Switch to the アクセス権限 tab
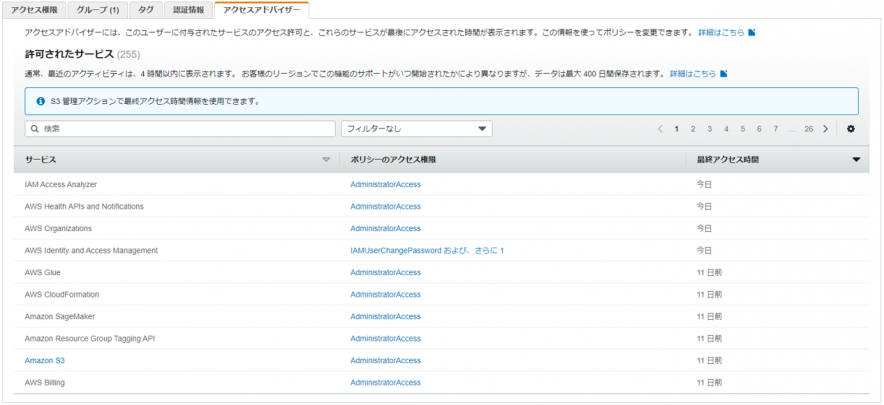The height and width of the screenshot is (405, 884). 36,10
